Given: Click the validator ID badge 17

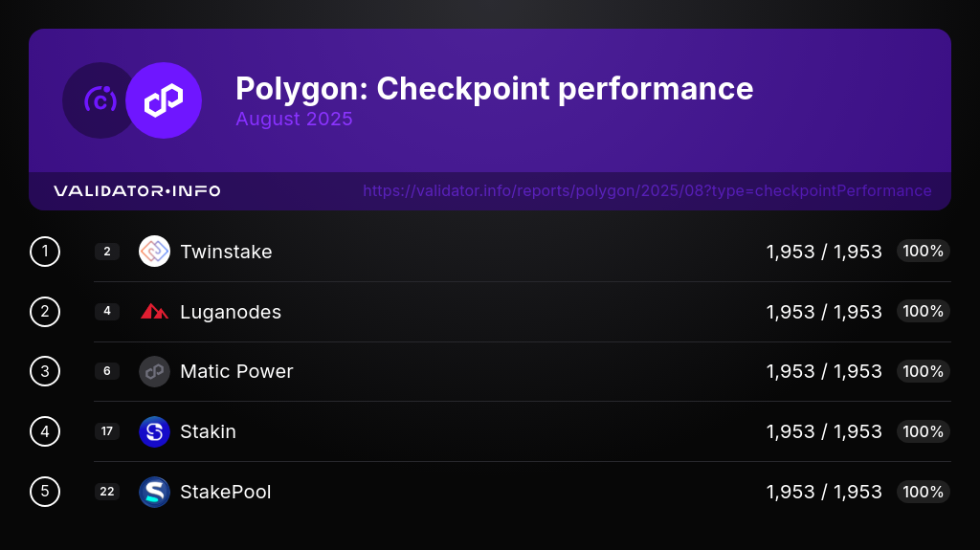Looking at the screenshot, I should pos(107,431).
